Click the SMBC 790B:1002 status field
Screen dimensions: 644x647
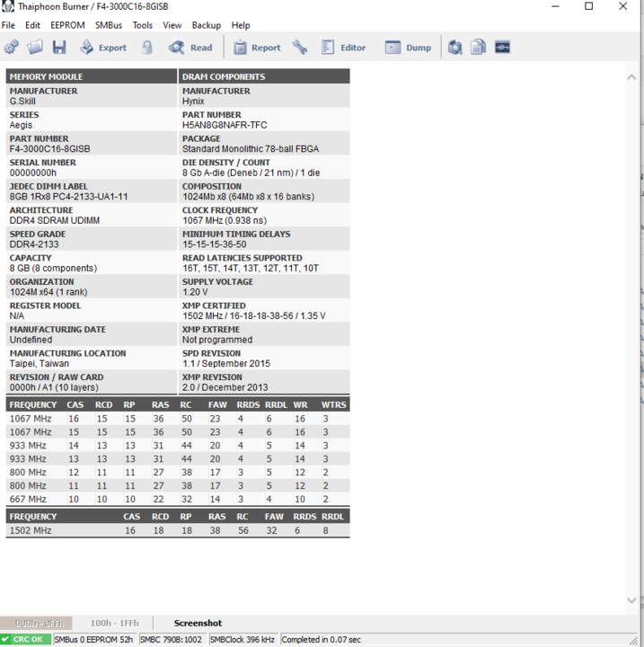point(171,639)
